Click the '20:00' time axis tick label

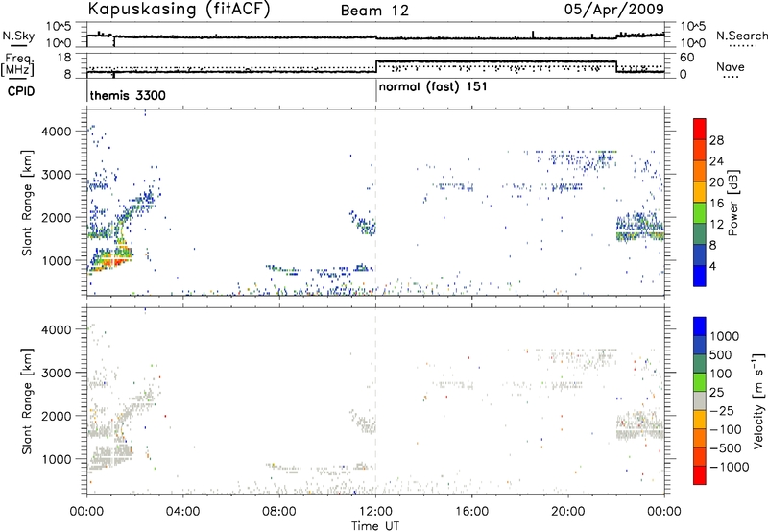pyautogui.click(x=568, y=512)
